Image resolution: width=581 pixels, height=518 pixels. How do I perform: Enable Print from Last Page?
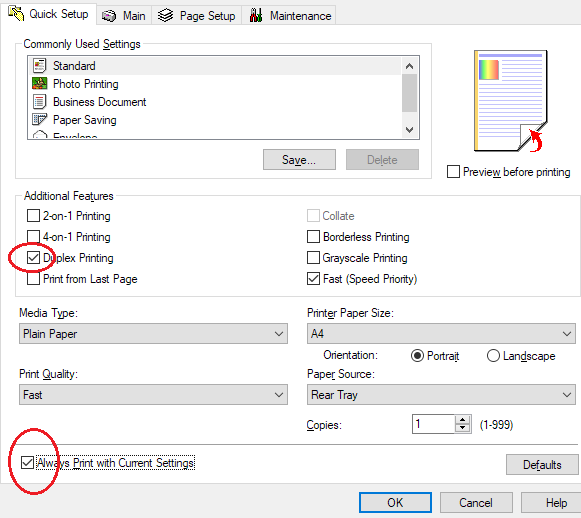click(33, 279)
